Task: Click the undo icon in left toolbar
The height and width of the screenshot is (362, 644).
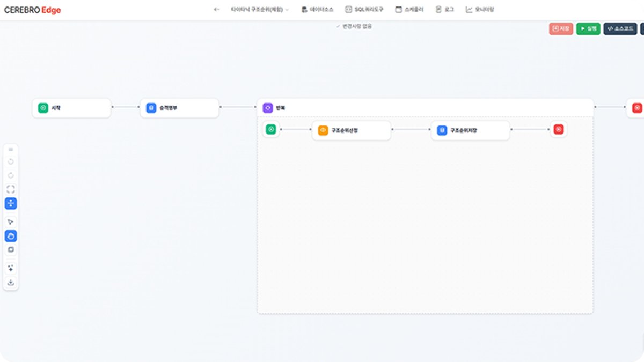Action: pyautogui.click(x=11, y=162)
